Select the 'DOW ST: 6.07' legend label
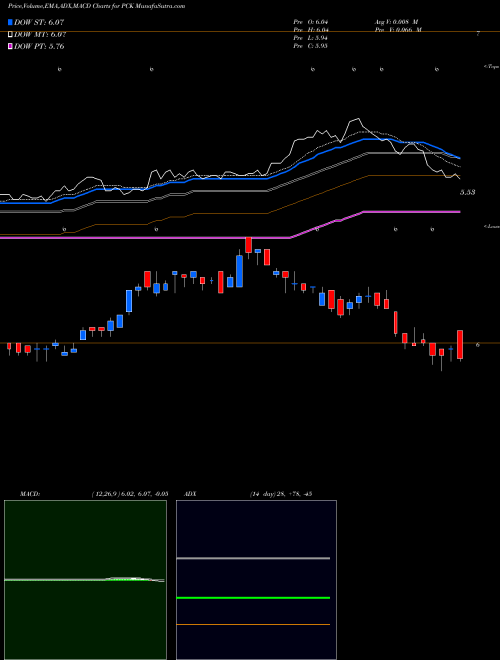 (x=39, y=22)
